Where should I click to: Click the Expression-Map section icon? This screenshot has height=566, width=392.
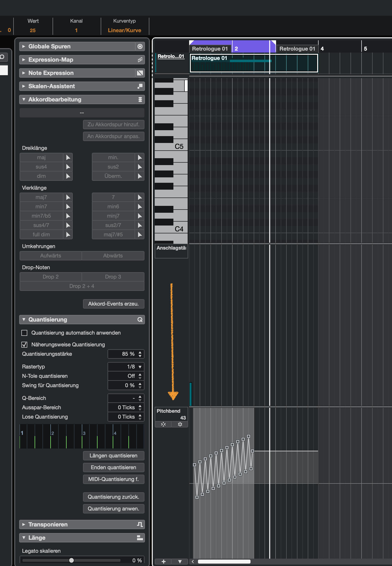pyautogui.click(x=140, y=60)
